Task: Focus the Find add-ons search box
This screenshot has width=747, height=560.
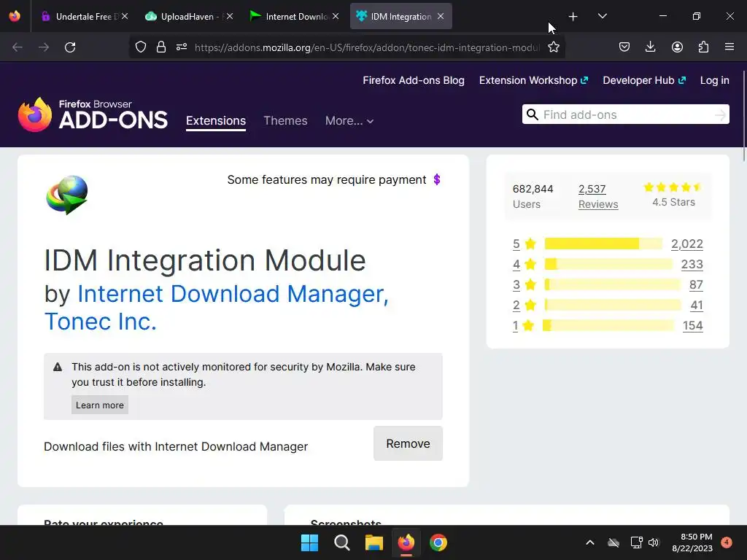Action: coord(626,114)
